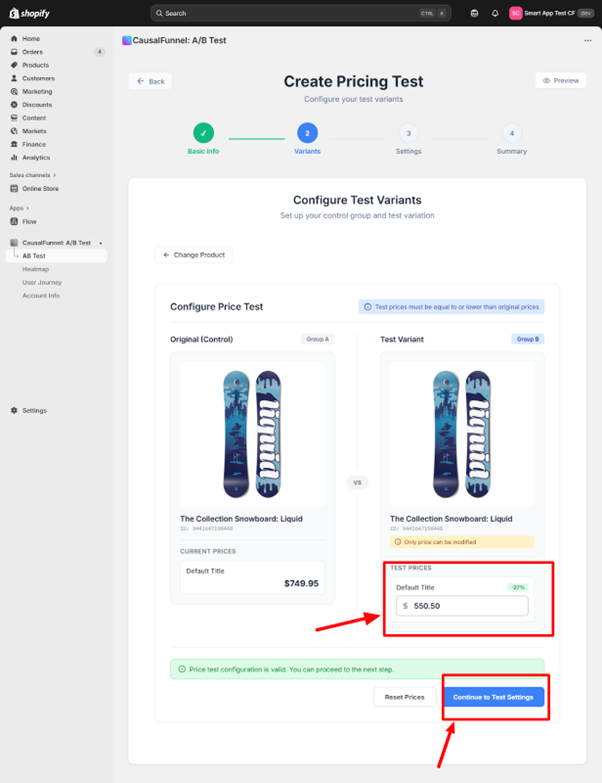The height and width of the screenshot is (783, 602).
Task: Click Continue to Test Settings button
Action: click(x=494, y=697)
